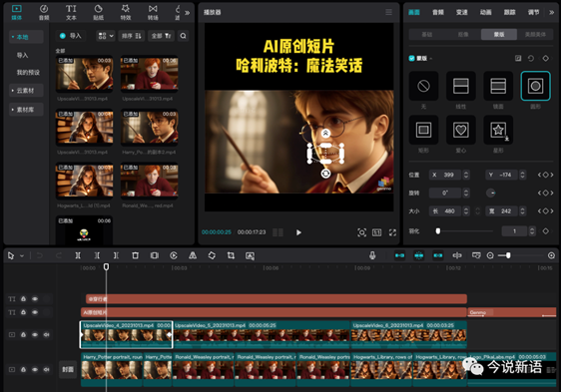Click the split clip tool icon
Screen dimensions: 561x392
[78, 255]
